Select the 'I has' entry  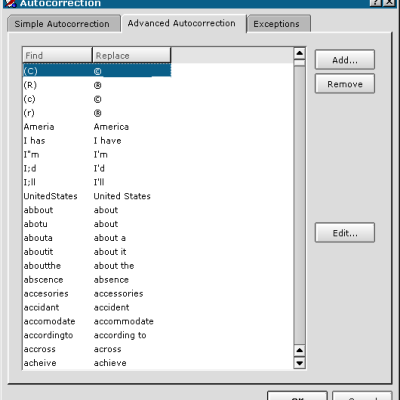point(97,141)
